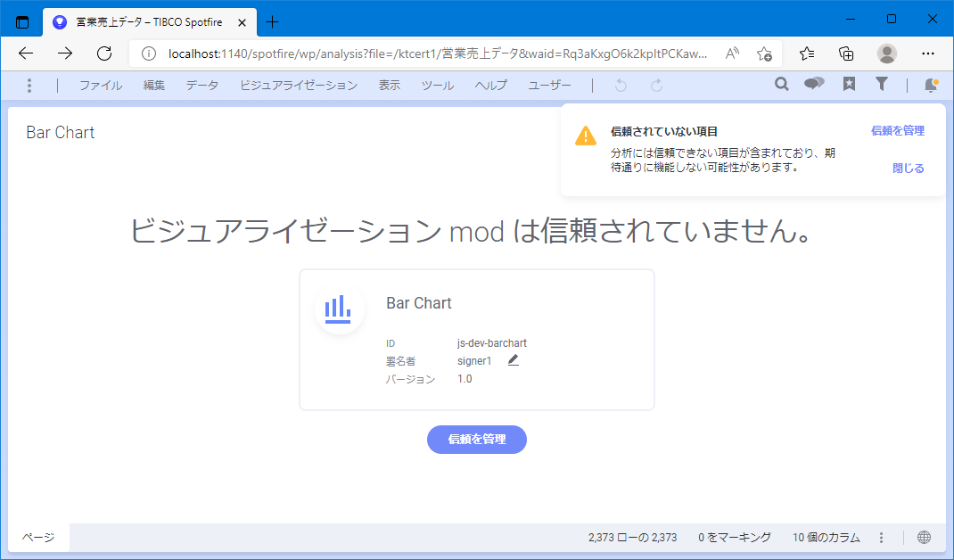
Task: Click the undo arrow in toolbar
Action: click(621, 86)
